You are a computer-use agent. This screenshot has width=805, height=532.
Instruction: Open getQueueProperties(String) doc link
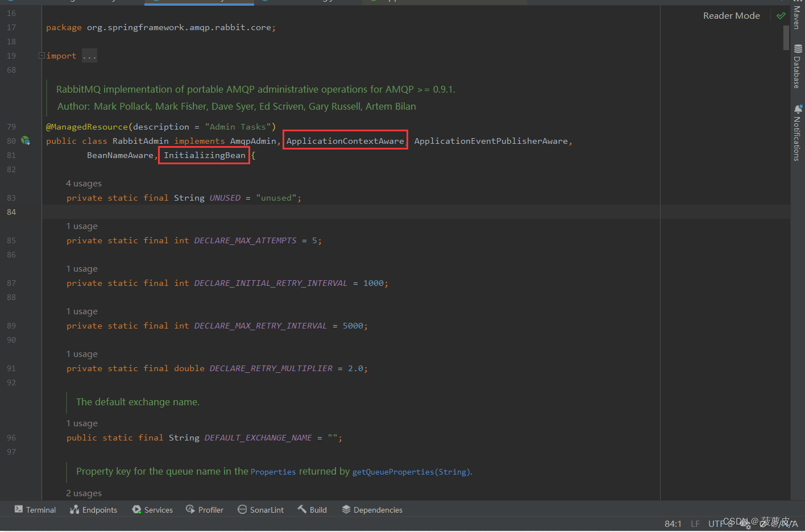pos(411,472)
